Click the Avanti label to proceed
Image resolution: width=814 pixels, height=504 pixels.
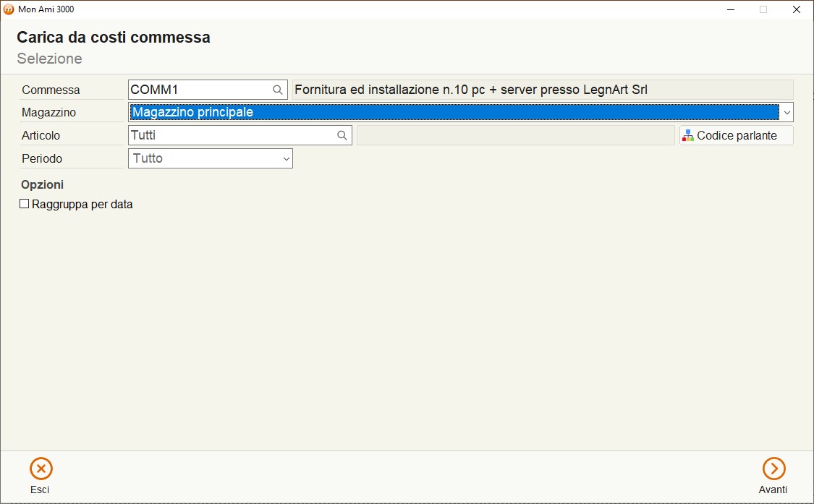(773, 490)
